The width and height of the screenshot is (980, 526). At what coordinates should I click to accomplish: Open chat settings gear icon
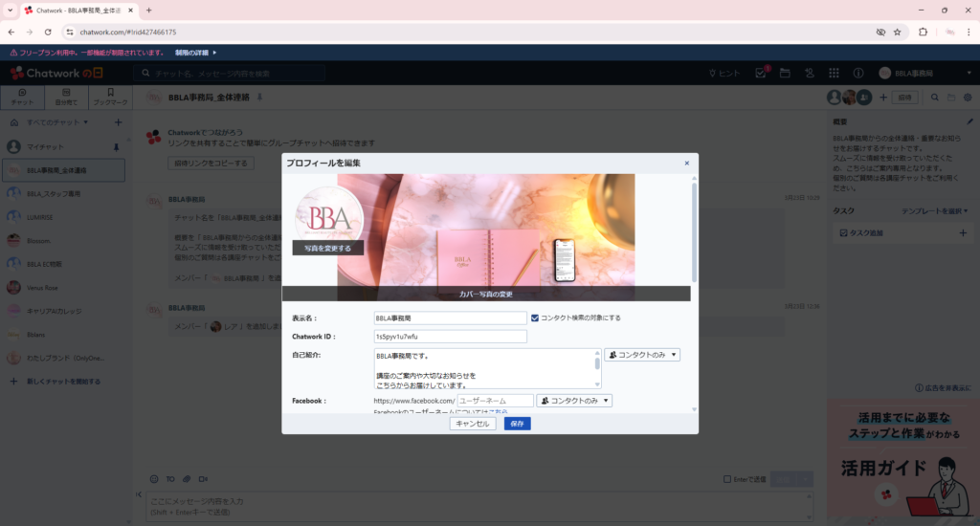[968, 98]
